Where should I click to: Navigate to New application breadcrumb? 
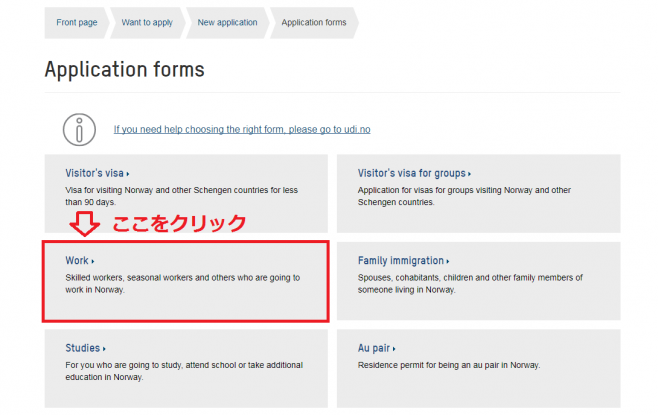(227, 23)
